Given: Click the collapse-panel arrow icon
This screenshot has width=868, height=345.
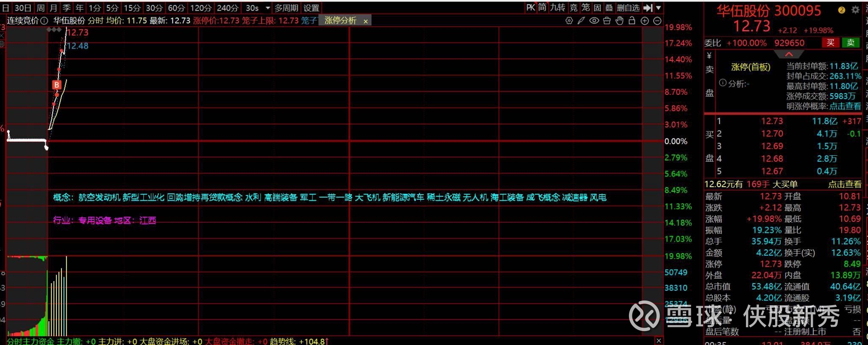Looking at the screenshot, I should (x=648, y=8).
